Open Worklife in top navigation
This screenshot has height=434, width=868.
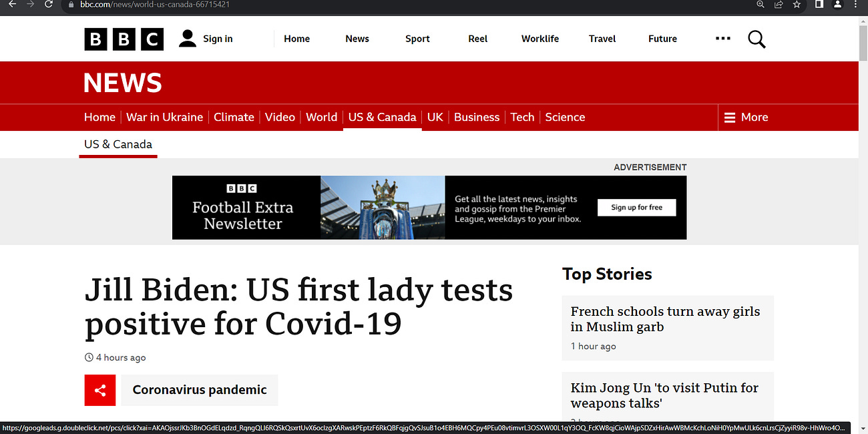pyautogui.click(x=540, y=39)
